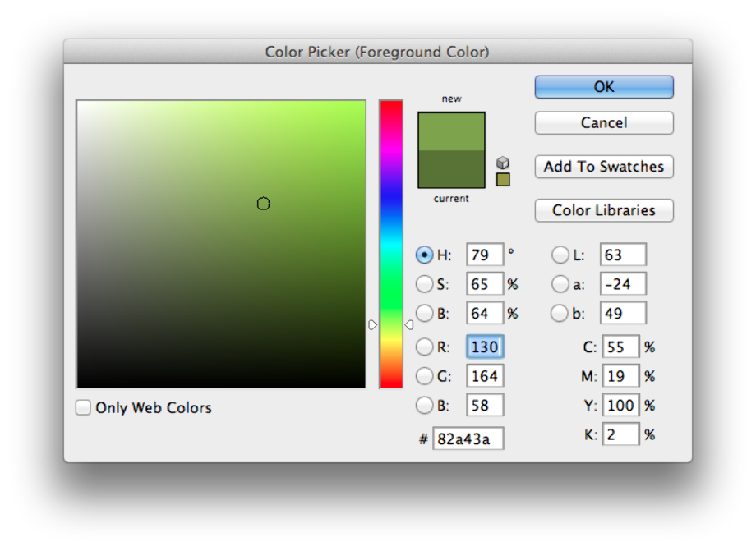Click the out-of-gamut warning cube icon

point(502,163)
